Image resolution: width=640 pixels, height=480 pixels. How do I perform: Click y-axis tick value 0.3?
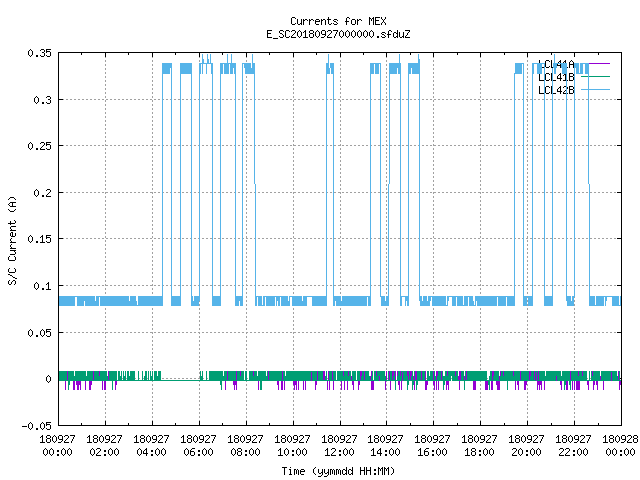tap(42, 100)
